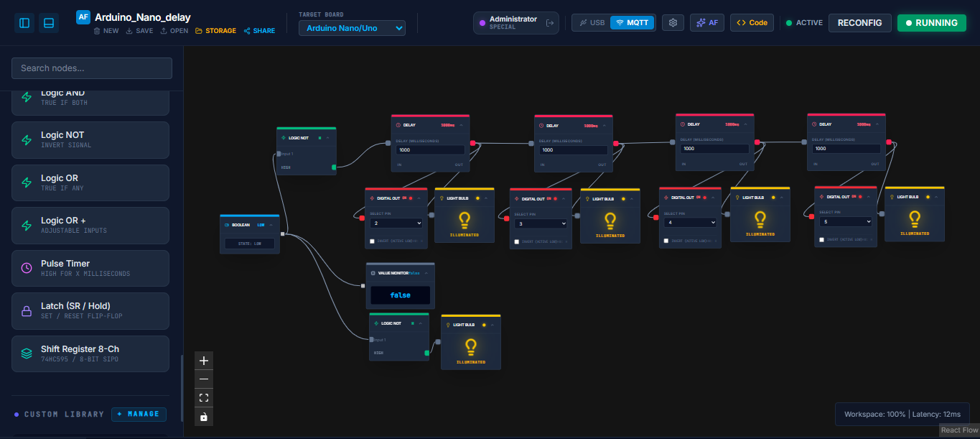Click the Boolean node toggle icon

tap(227, 225)
